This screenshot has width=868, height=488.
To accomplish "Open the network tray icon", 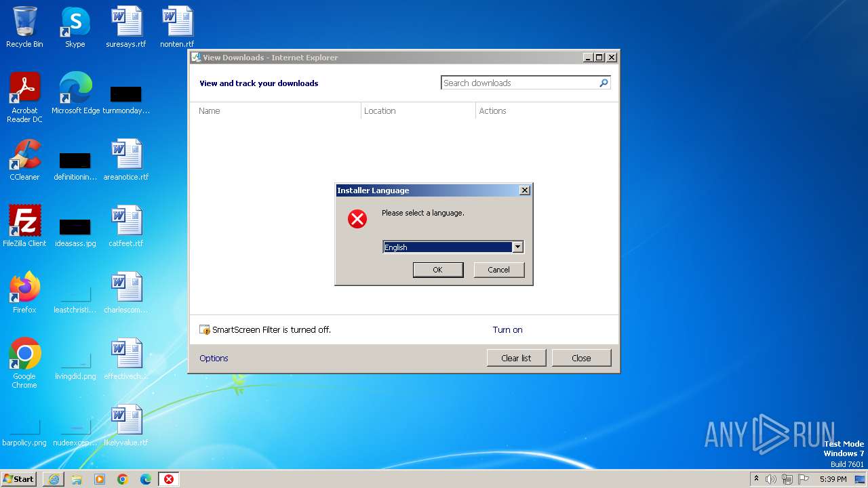I will click(x=787, y=479).
